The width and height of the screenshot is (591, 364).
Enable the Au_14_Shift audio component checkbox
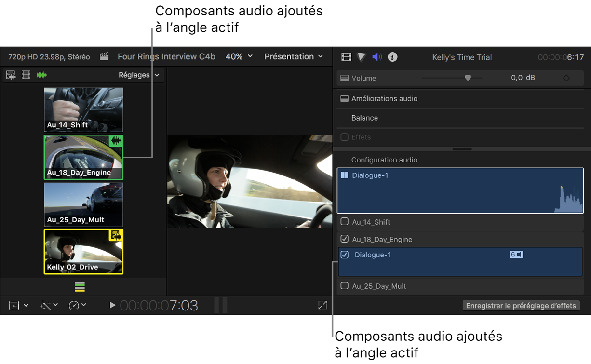click(345, 222)
